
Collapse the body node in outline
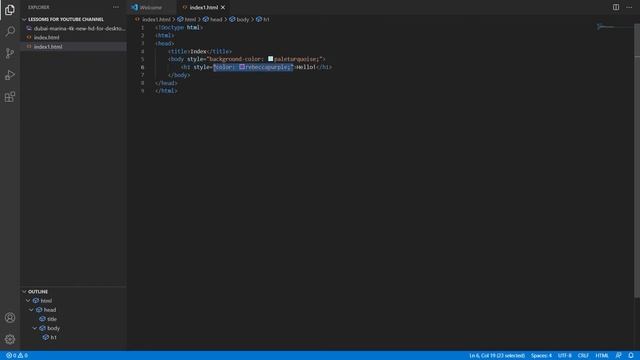coord(35,328)
